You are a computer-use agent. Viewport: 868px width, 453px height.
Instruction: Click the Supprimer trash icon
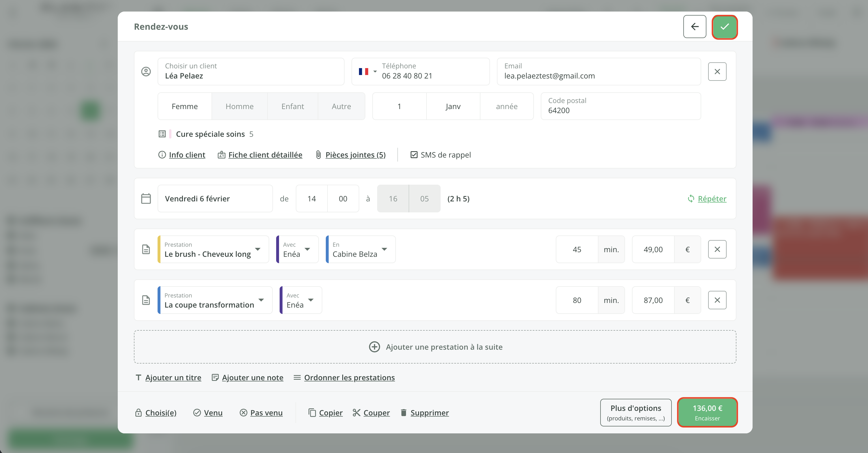403,413
